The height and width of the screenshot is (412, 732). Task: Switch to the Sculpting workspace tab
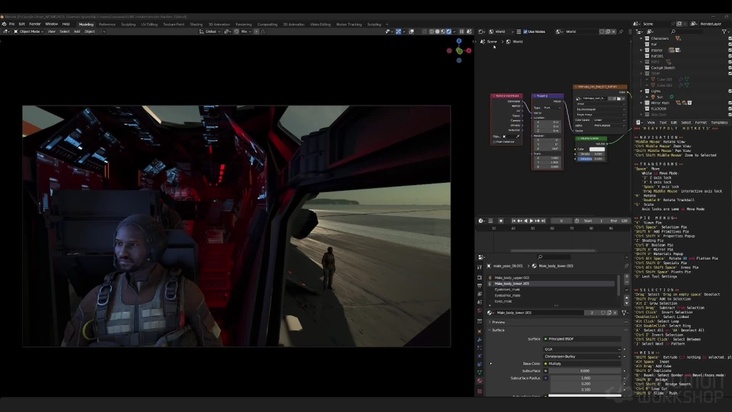[128, 24]
